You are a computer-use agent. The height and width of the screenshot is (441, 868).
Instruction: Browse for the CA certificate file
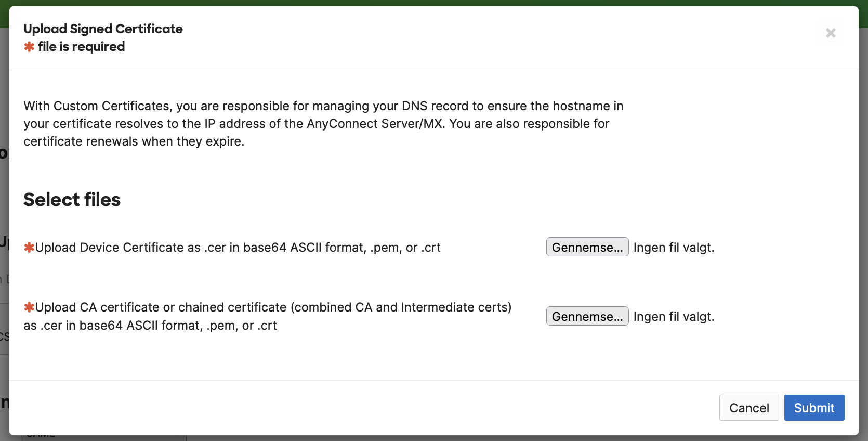tap(587, 316)
